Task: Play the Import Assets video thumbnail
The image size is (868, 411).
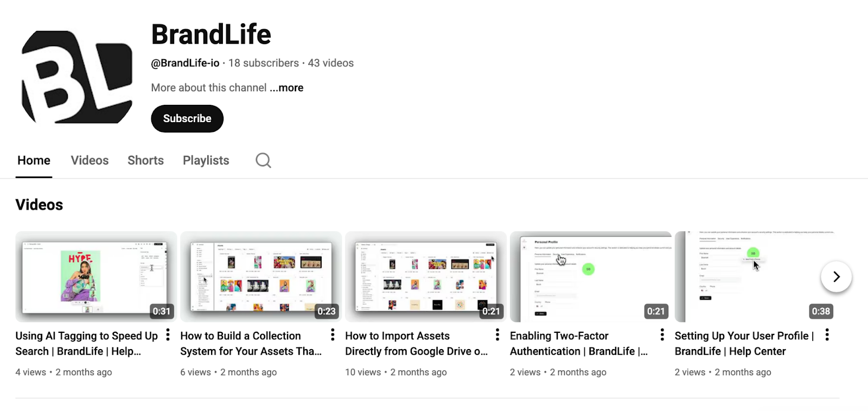Action: pyautogui.click(x=426, y=277)
